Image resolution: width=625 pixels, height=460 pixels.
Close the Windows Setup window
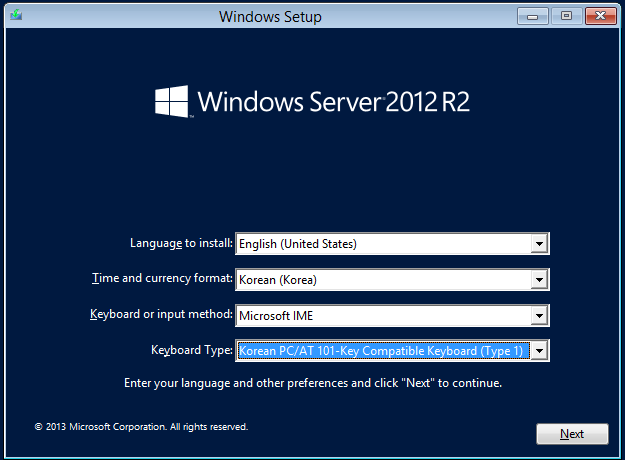[601, 16]
